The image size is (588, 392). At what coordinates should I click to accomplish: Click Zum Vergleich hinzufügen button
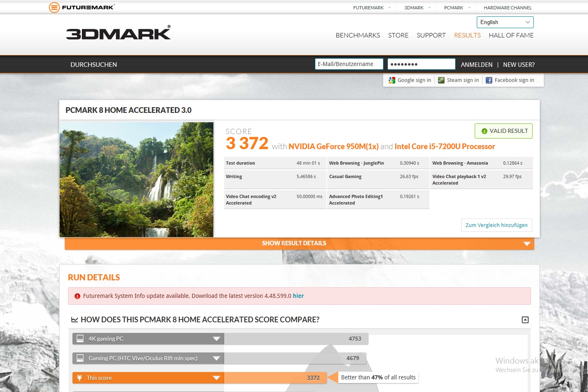click(496, 225)
